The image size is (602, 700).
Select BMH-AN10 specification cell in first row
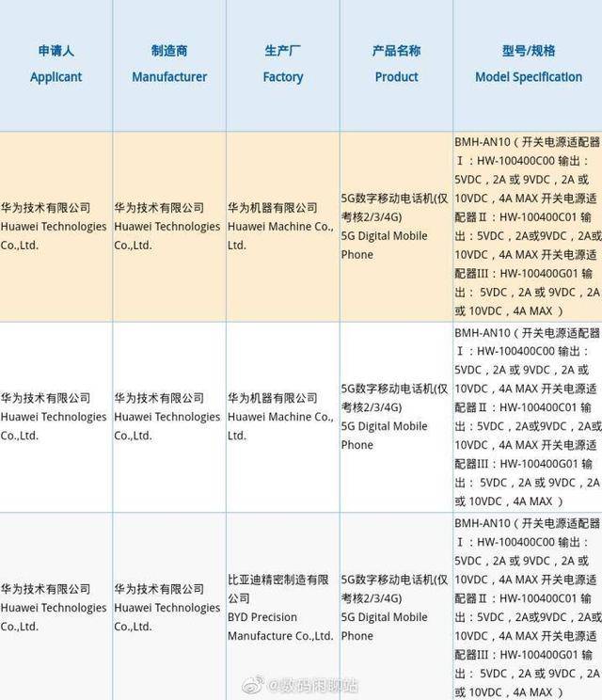[528, 227]
